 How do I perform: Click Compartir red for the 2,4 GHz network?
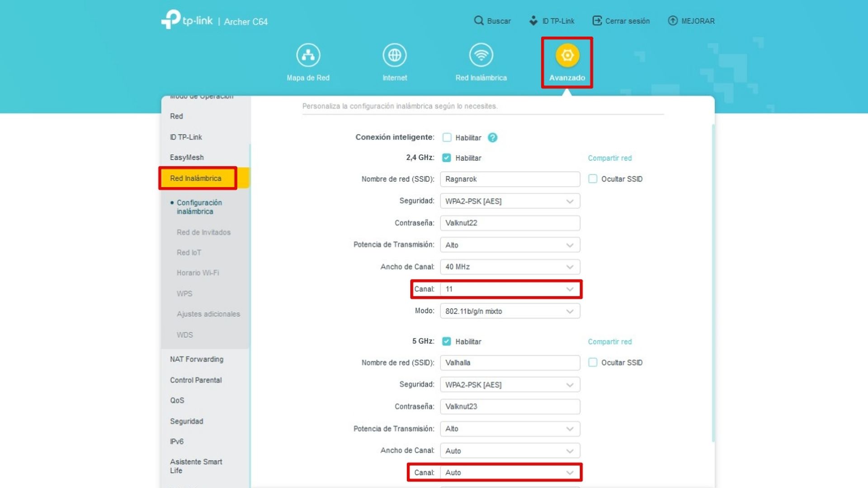tap(609, 158)
